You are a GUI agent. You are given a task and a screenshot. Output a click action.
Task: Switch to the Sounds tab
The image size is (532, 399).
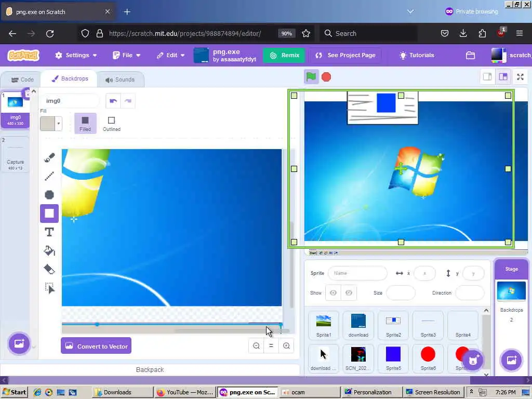pos(120,79)
